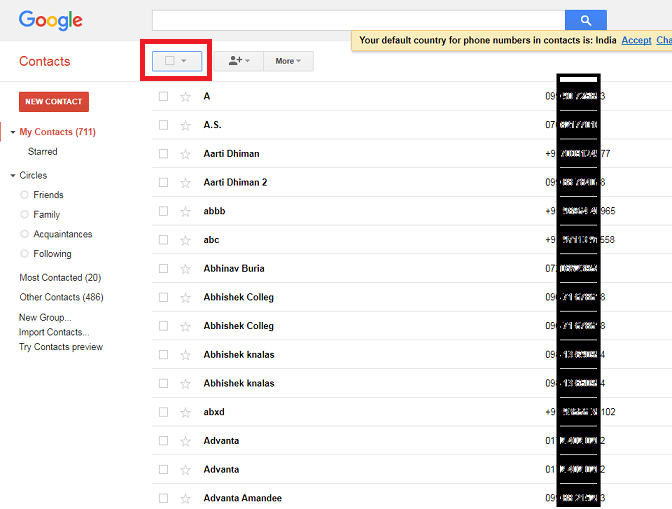This screenshot has width=672, height=509.
Task: Check the box next to contact A.S.
Action: pyautogui.click(x=163, y=125)
